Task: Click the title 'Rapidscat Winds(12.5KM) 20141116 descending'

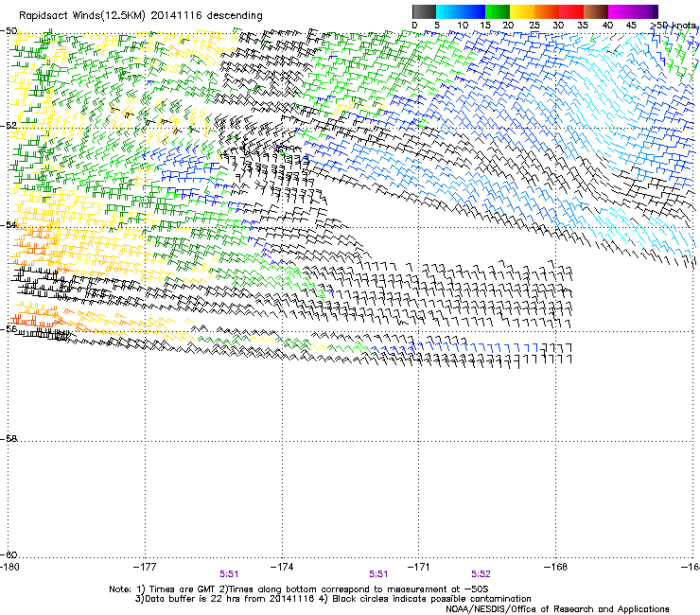Action: 141,15
